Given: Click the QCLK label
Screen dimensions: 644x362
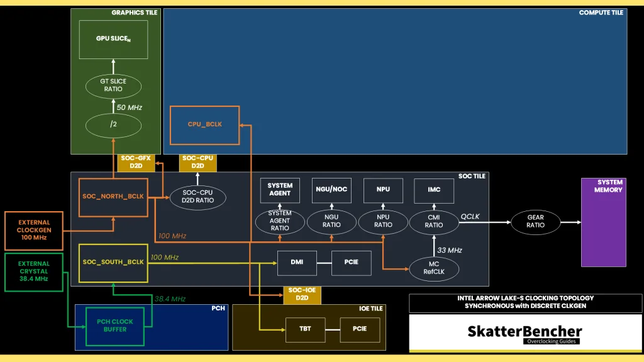Looking at the screenshot, I should coord(470,216).
